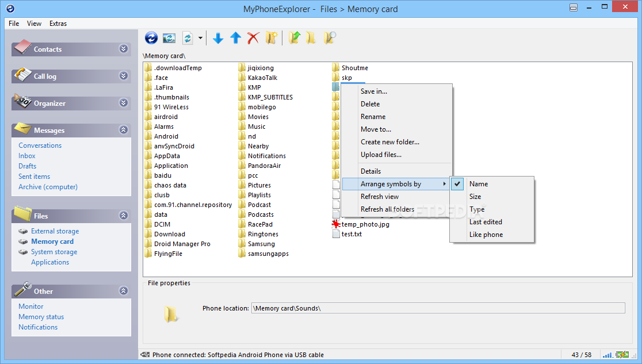Choose Create new folder... in context menu
The width and height of the screenshot is (642, 364).
[396, 142]
